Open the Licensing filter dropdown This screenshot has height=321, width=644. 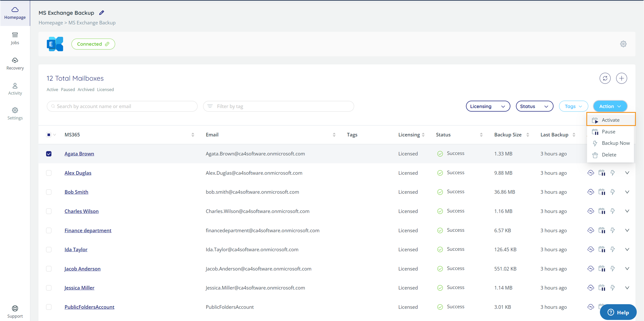click(x=488, y=106)
